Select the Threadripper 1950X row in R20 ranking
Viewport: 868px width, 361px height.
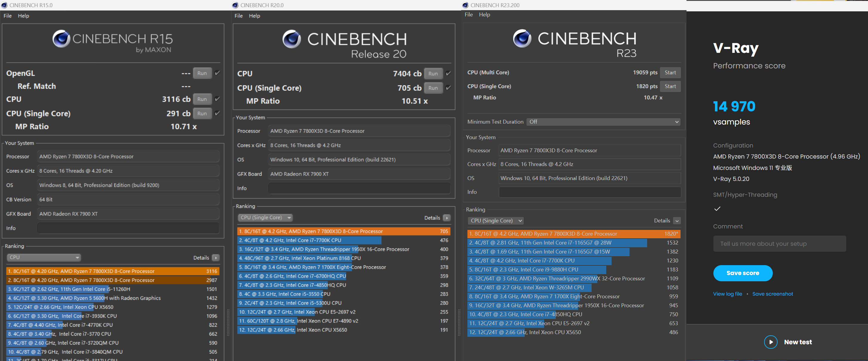(x=344, y=249)
